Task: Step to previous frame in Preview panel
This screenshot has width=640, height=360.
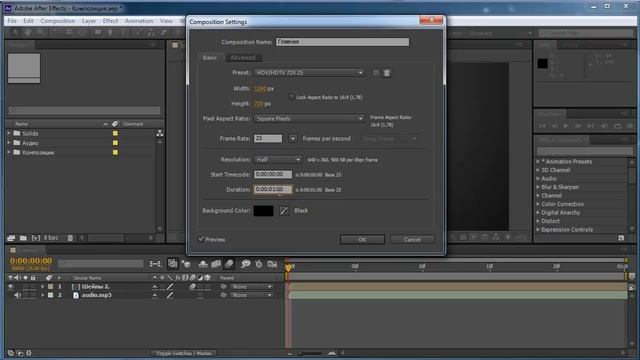Action: click(554, 126)
